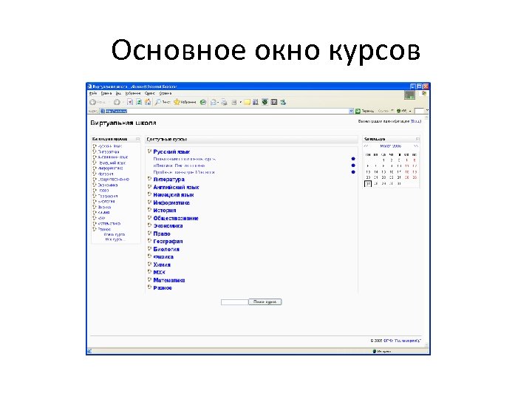Open the bold Биология category link

tap(166, 249)
